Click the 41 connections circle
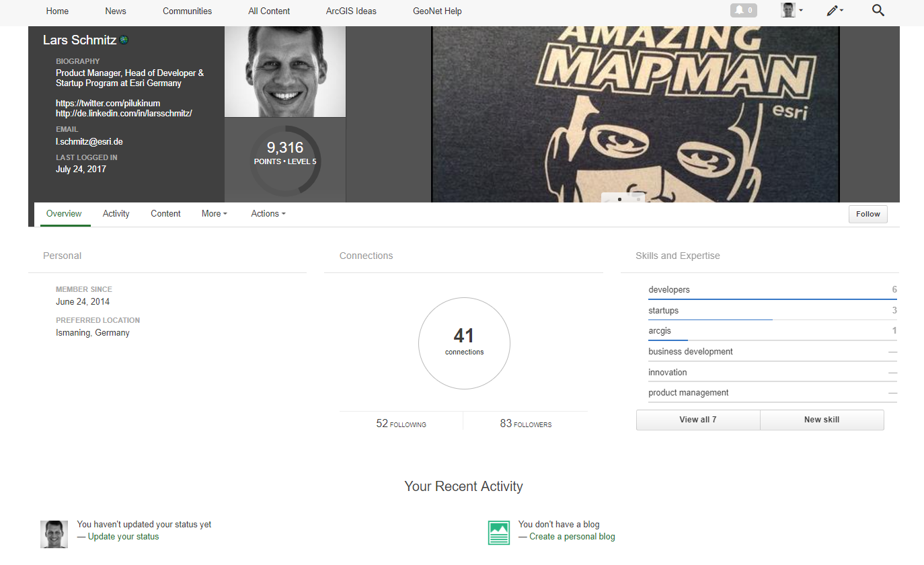924x565 pixels. (x=464, y=343)
